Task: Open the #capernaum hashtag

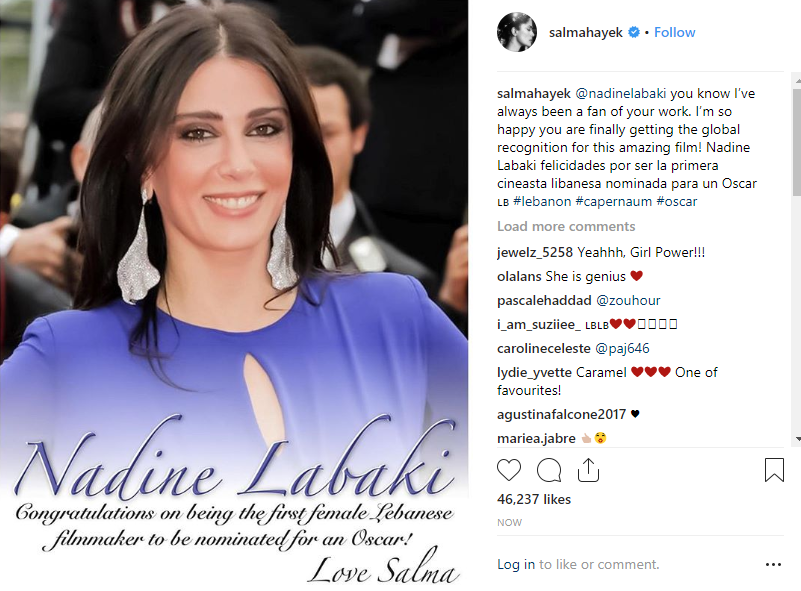Action: [x=614, y=201]
